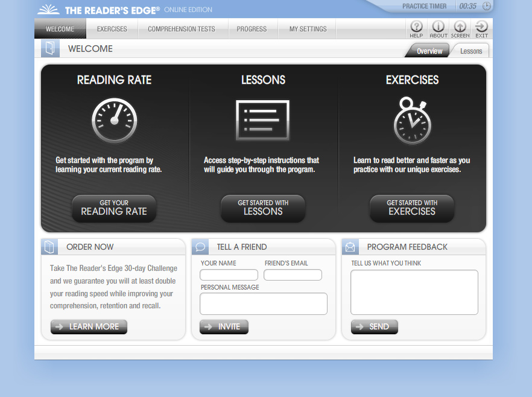The width and height of the screenshot is (532, 397).
Task: Click Get Started With Lessons button
Action: tap(263, 208)
